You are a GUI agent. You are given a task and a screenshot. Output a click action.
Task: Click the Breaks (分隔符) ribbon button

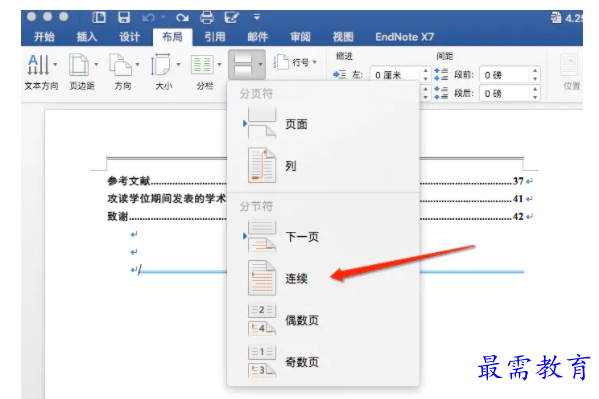click(247, 65)
